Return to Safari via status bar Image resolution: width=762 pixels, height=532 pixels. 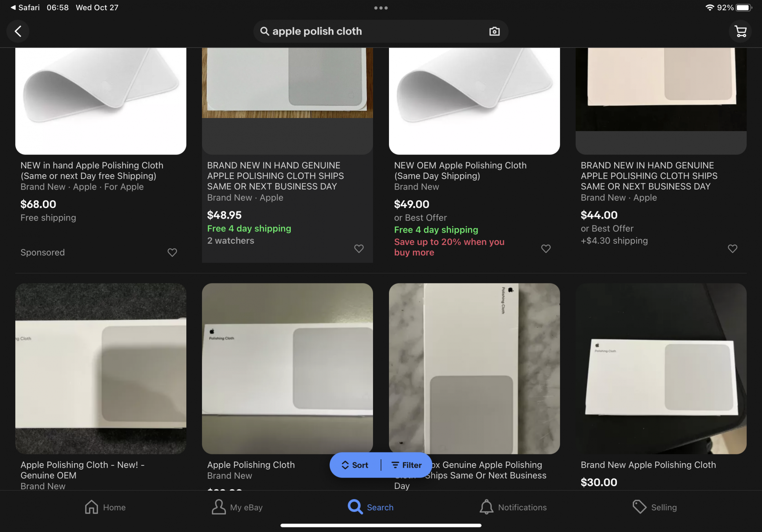click(25, 8)
